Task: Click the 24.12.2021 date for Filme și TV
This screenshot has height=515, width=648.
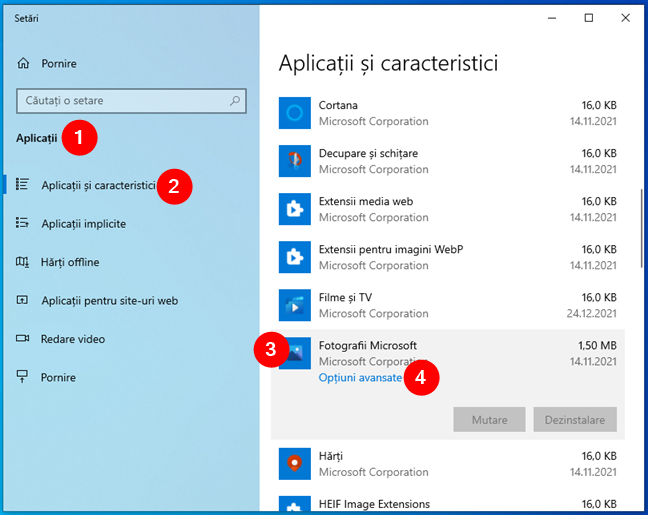Action: [x=591, y=313]
